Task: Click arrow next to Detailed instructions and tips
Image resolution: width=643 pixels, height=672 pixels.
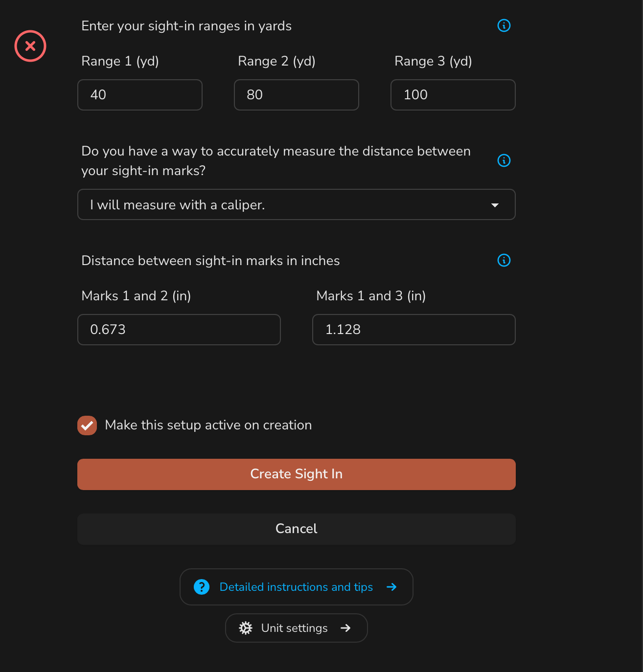Action: click(x=391, y=587)
